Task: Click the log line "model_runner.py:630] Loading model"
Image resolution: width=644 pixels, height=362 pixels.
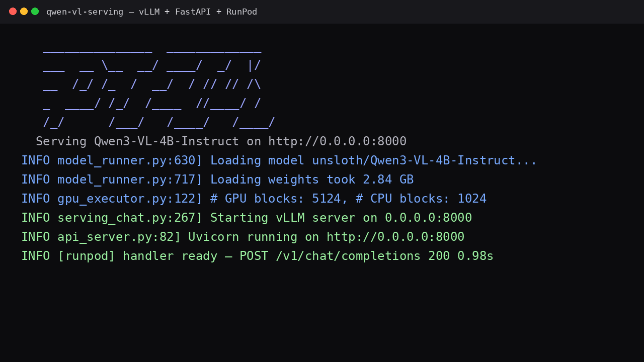Action: point(279,160)
